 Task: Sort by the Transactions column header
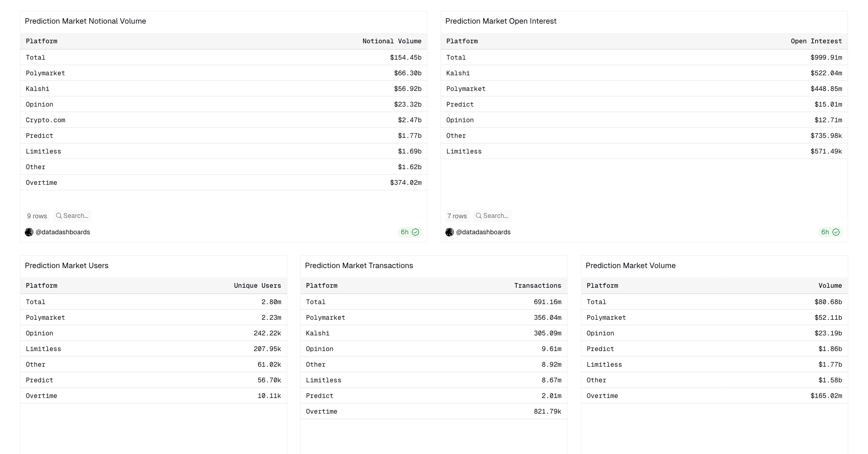(x=537, y=286)
